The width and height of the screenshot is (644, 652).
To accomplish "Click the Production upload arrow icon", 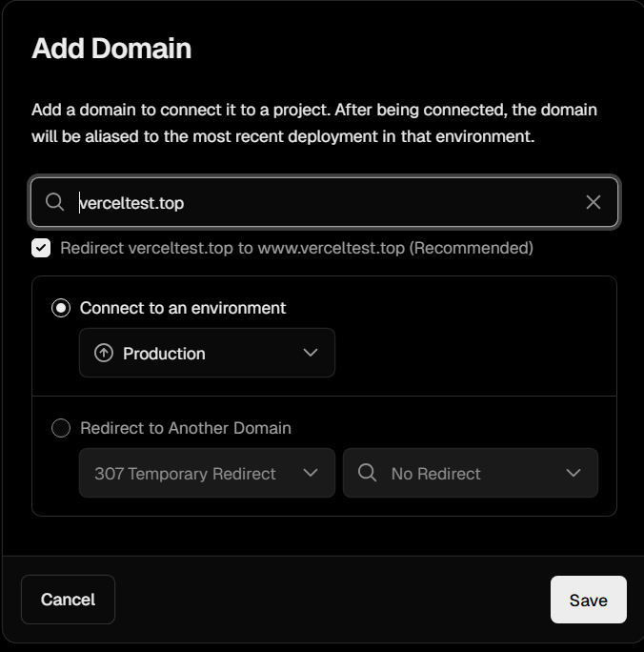I will 104,353.
